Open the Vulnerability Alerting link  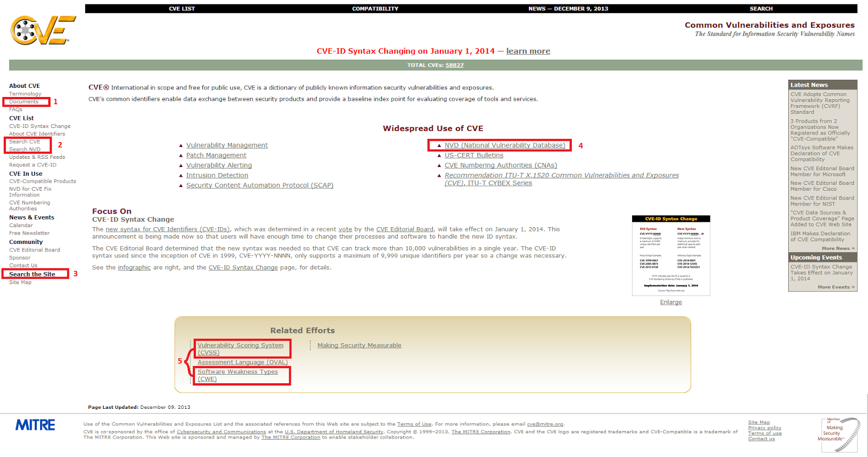point(219,165)
